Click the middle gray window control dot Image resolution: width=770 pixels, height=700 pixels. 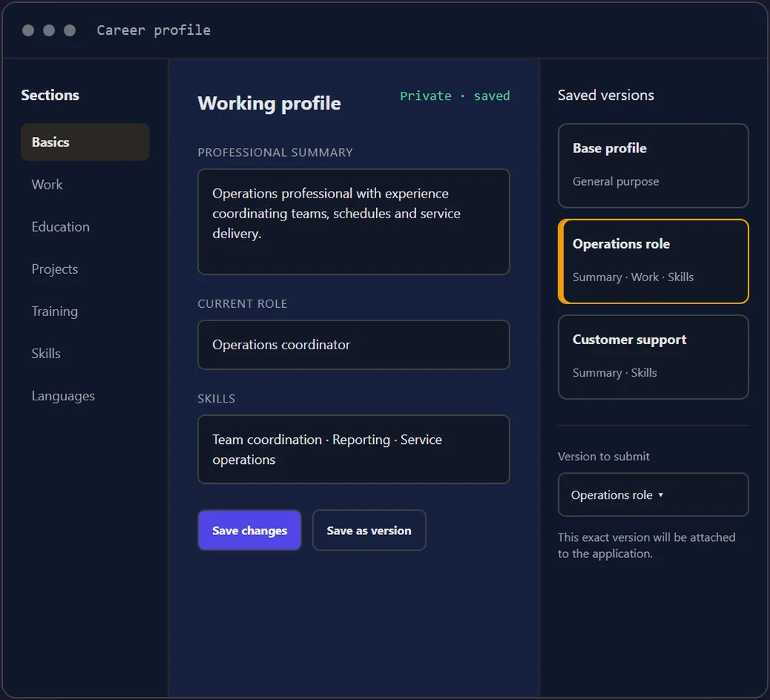point(49,30)
